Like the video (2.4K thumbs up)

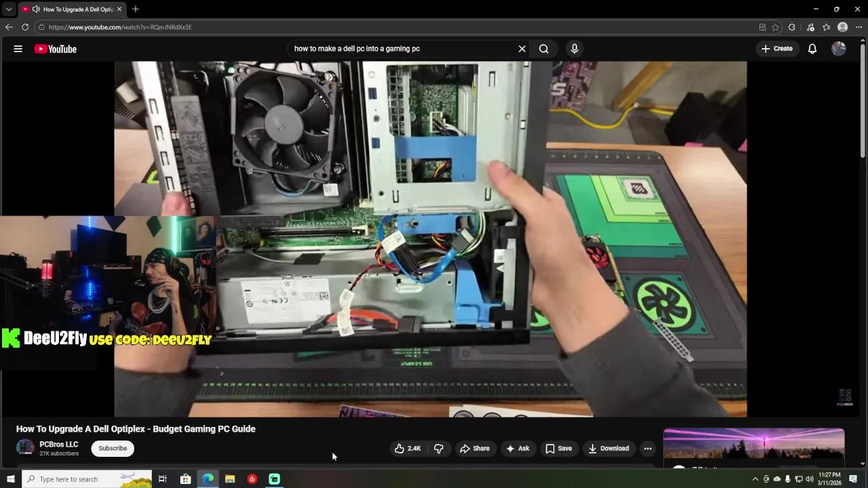click(x=408, y=449)
